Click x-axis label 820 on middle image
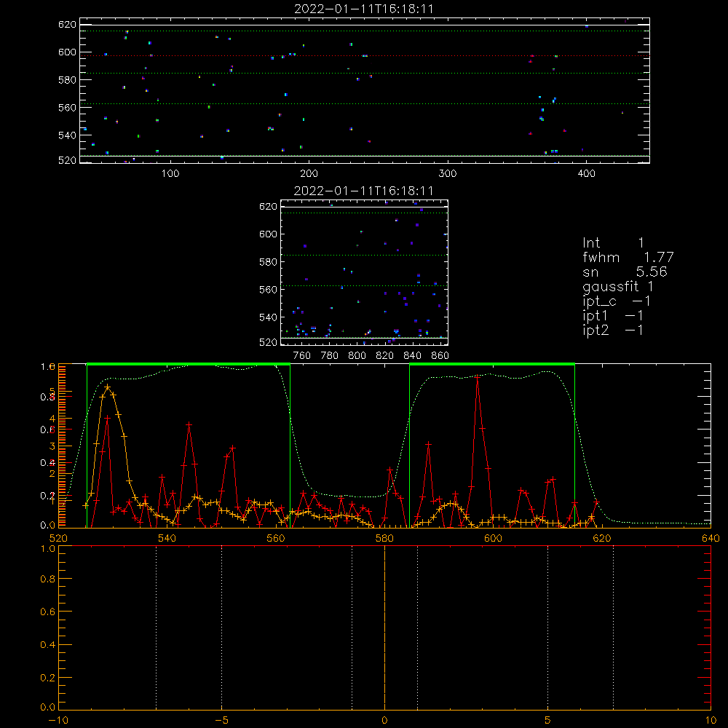This screenshot has width=728, height=728. [x=385, y=356]
